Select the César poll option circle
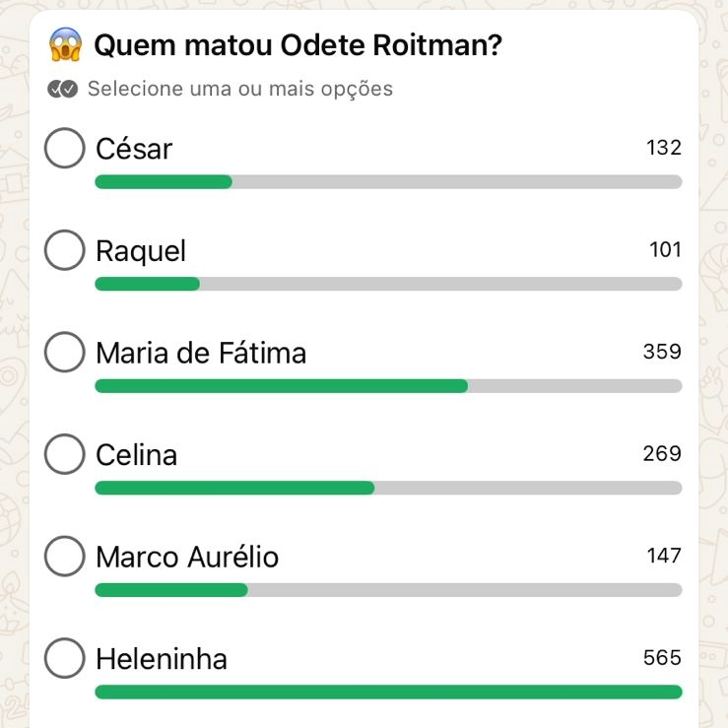Image resolution: width=728 pixels, height=728 pixels. (x=65, y=149)
